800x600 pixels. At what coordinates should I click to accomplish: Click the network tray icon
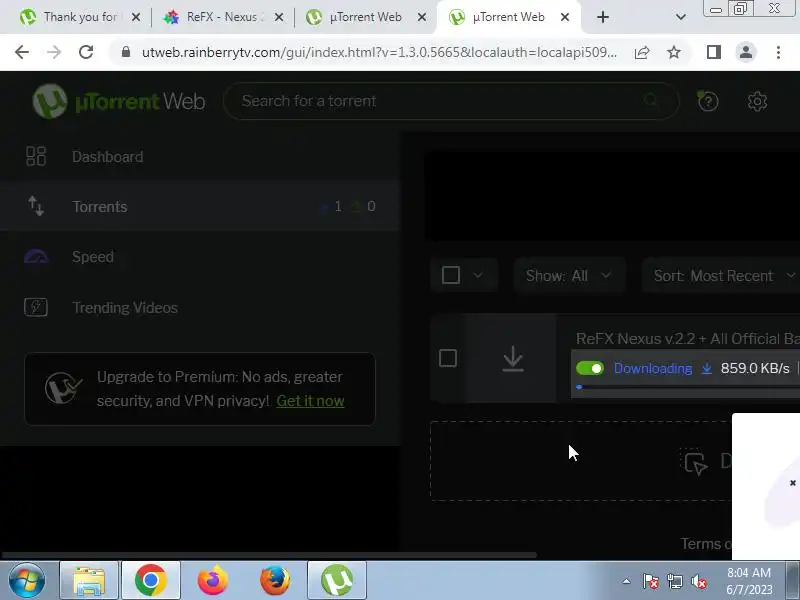[674, 581]
